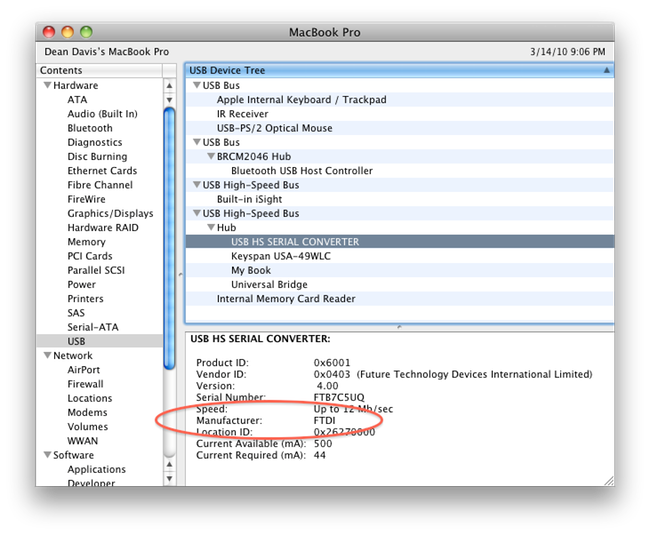Viewport: 650px width, 535px height.
Task: Click the sidebar scroll down arrow at top
Action: click(169, 100)
